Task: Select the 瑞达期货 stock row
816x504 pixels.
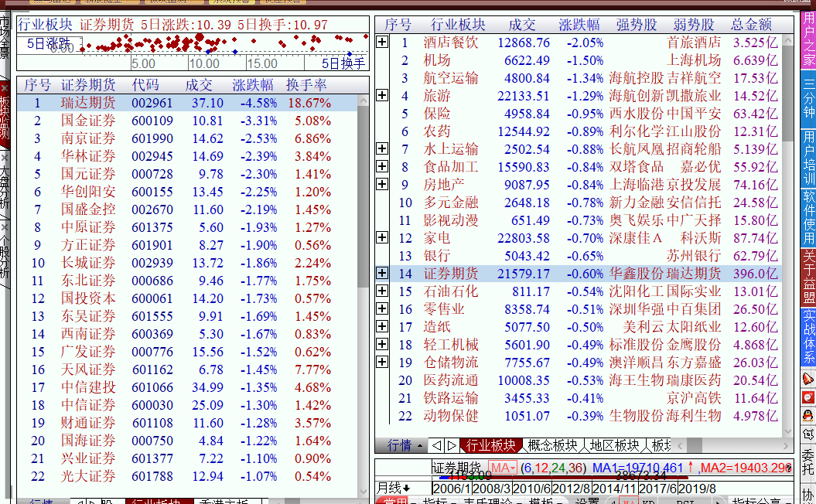Action: (187, 103)
